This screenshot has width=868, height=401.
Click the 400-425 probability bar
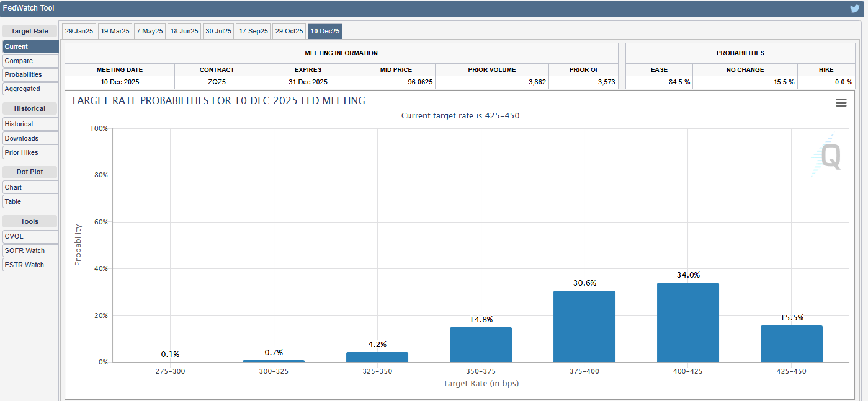[687, 322]
